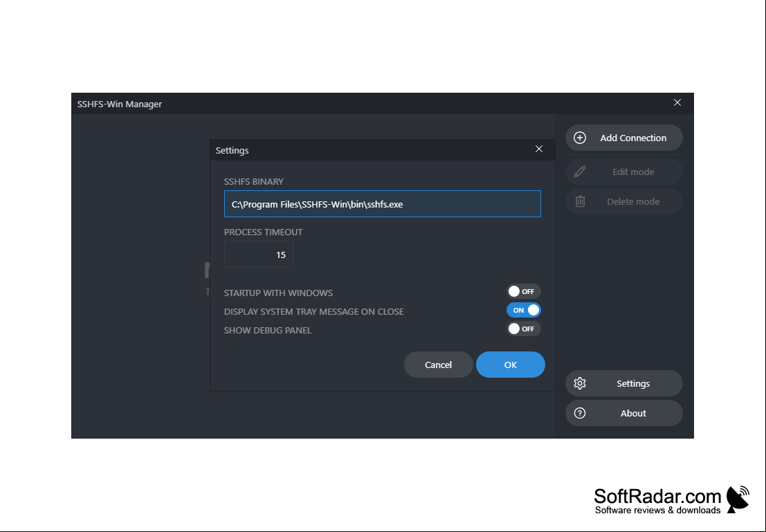Open the Settings button label
766x532 pixels.
pos(633,383)
